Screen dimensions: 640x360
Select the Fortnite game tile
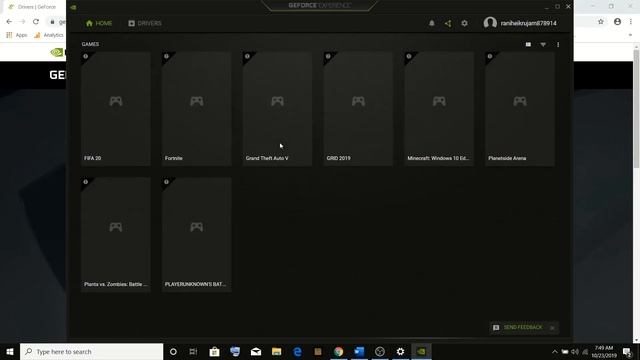coord(196,109)
